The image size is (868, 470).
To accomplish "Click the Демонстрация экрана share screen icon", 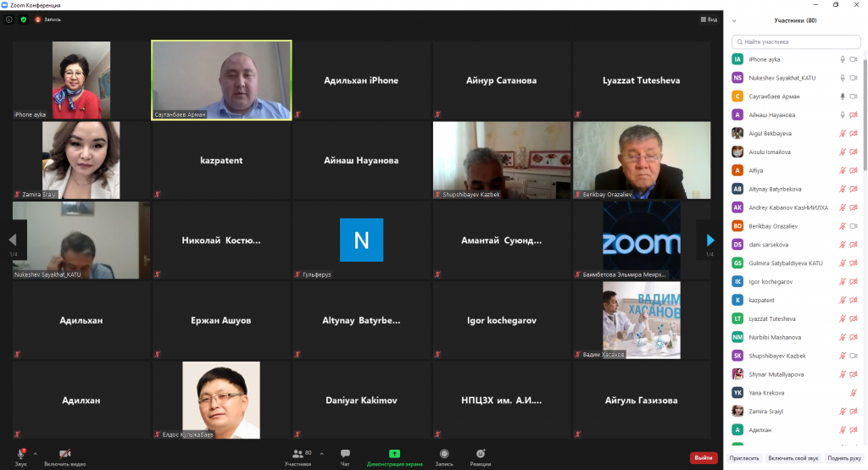I will (x=394, y=454).
